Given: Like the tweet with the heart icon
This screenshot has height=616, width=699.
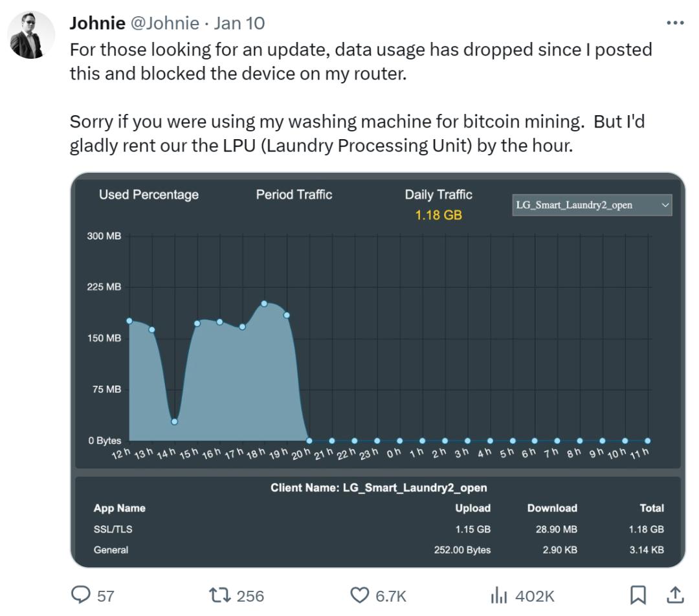Looking at the screenshot, I should click(359, 595).
